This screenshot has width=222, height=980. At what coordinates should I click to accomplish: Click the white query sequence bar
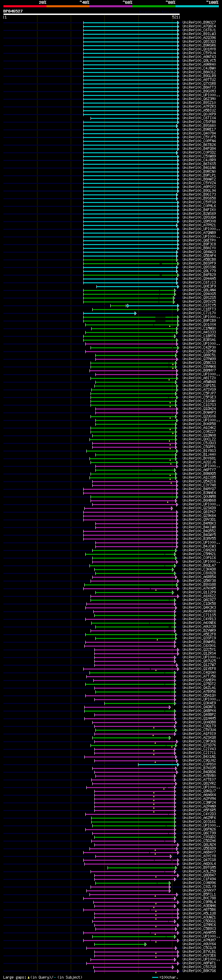point(92,14)
